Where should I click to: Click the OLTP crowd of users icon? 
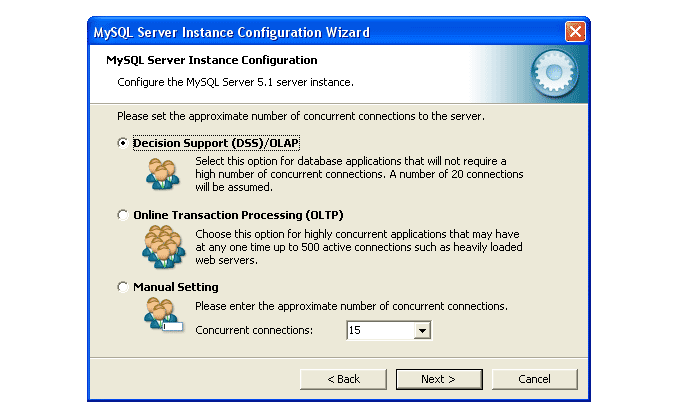160,245
